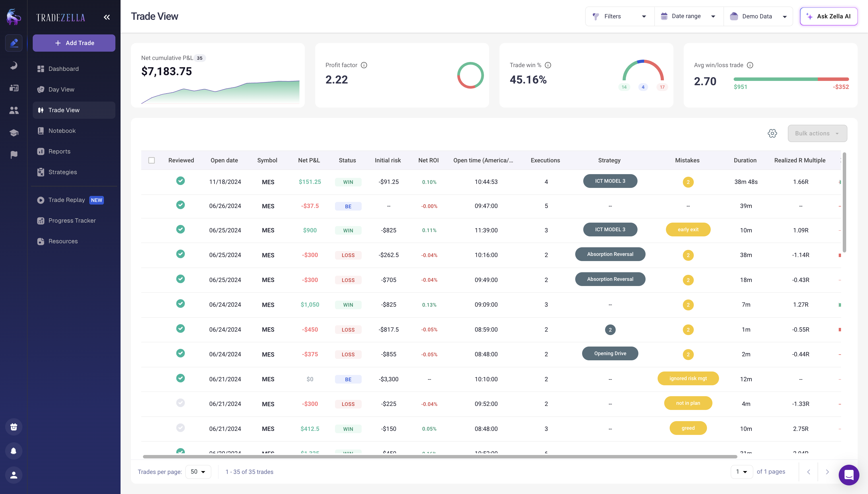The height and width of the screenshot is (494, 868).
Task: Collapse the sidebar with double-chevron icon
Action: 106,17
